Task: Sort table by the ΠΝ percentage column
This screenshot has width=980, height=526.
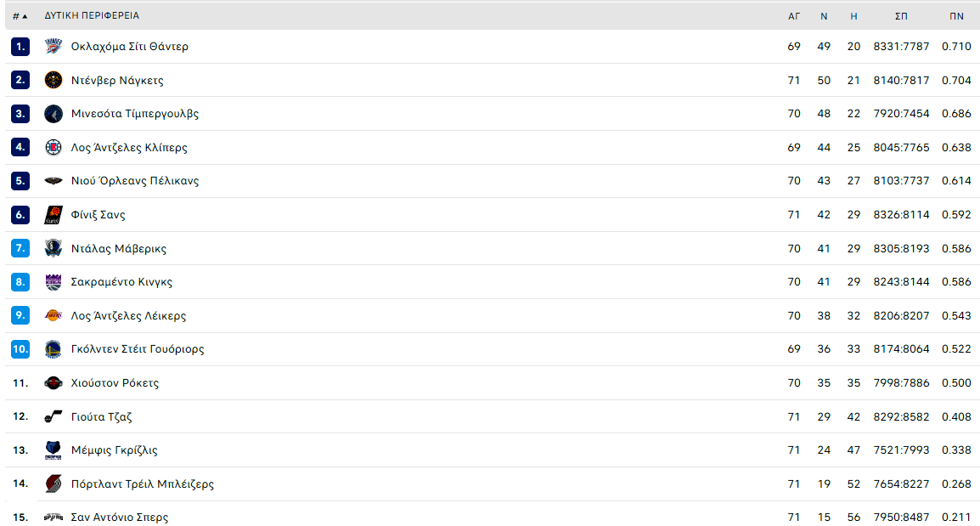Action: click(956, 16)
